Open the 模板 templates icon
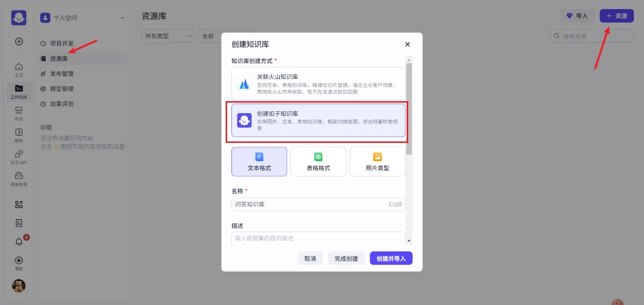This screenshot has width=644, height=305. [19, 135]
